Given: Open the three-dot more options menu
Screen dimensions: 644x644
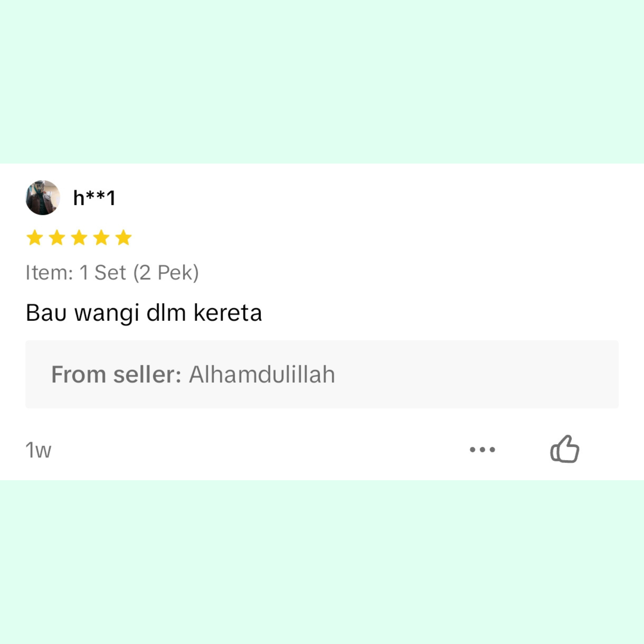Looking at the screenshot, I should pos(482,449).
